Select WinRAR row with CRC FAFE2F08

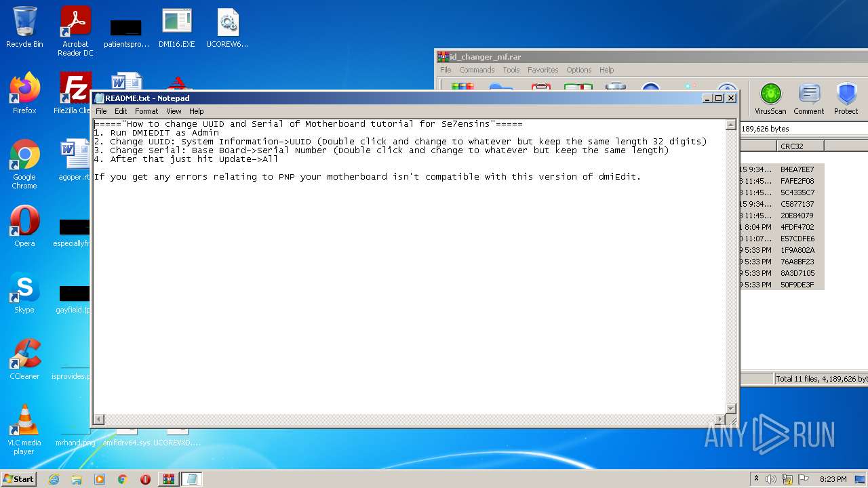pos(783,181)
